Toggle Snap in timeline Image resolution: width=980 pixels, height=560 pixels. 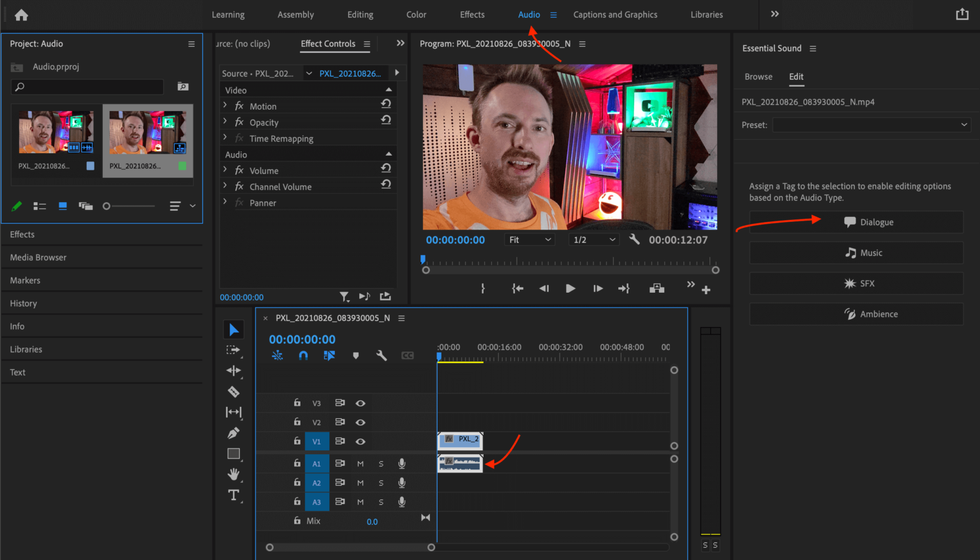[303, 355]
